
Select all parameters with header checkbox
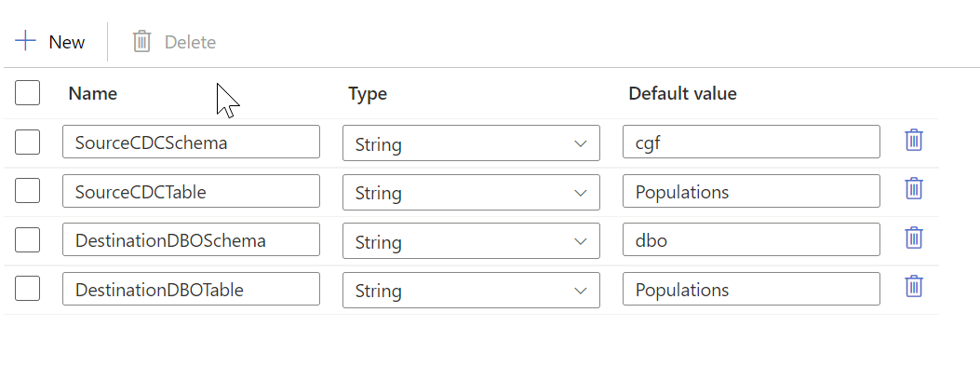(x=28, y=93)
